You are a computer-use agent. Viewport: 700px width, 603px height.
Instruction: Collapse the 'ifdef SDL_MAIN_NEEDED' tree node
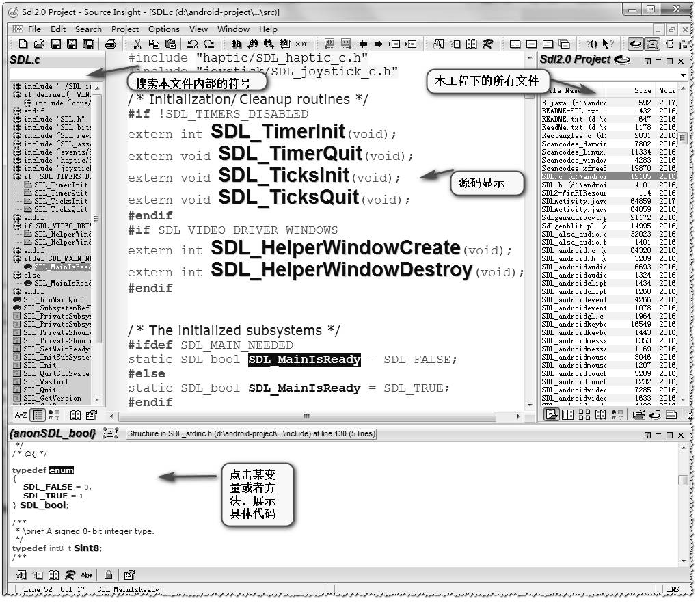(x=17, y=258)
